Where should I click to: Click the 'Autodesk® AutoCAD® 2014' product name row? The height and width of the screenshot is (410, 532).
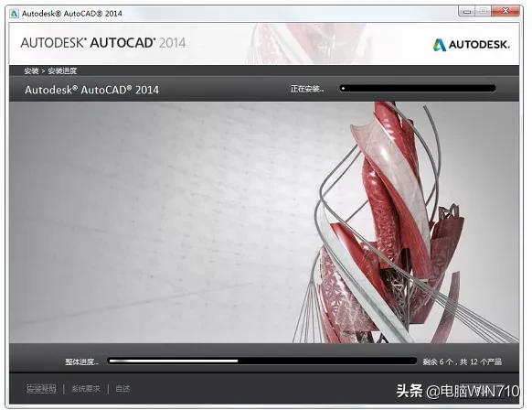(x=91, y=90)
